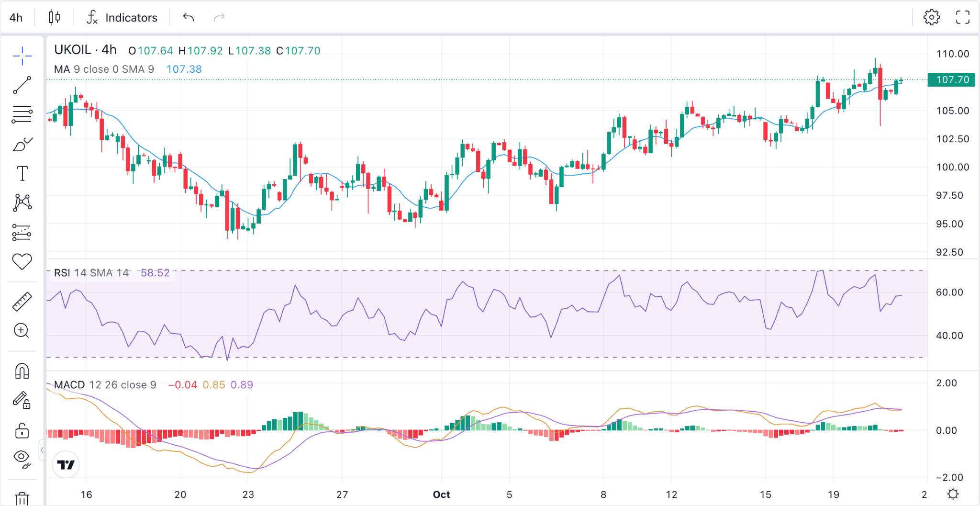Select the brush drawing tool
The image size is (980, 506).
point(22,144)
